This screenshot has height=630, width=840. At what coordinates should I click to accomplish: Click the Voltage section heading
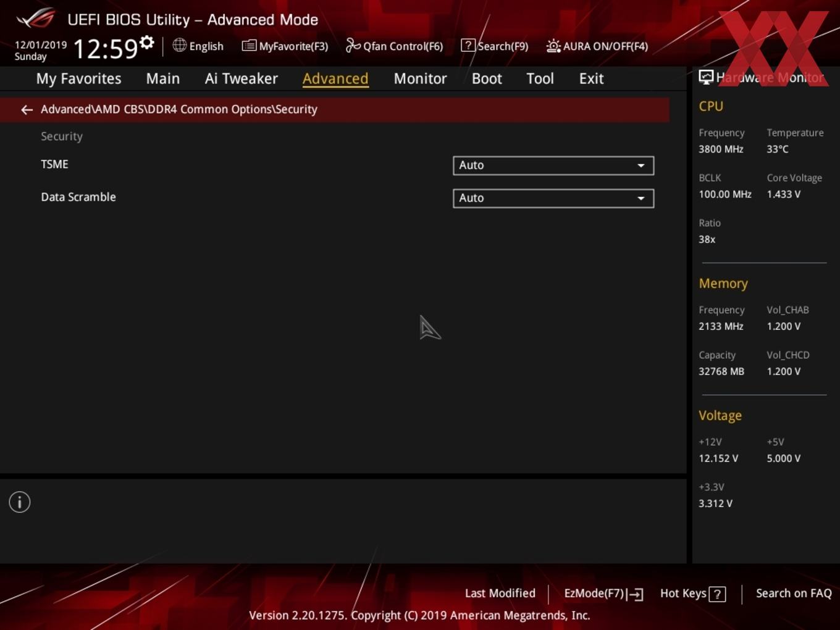click(x=720, y=416)
